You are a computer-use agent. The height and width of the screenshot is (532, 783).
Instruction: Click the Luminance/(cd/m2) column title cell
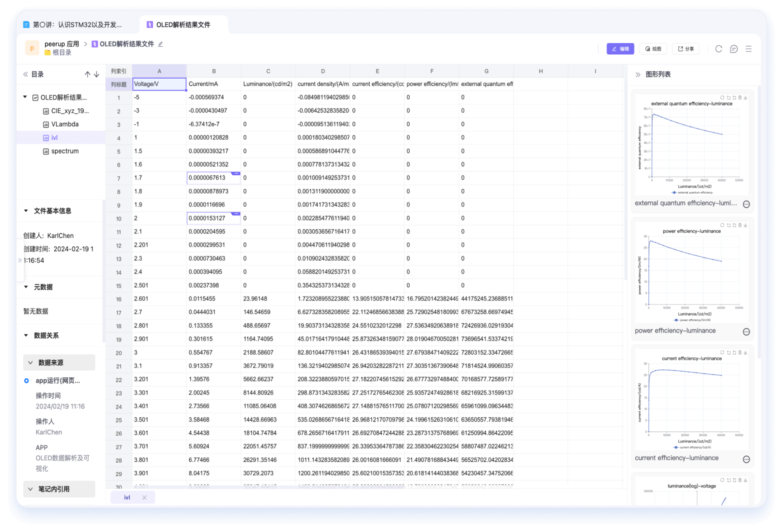268,84
